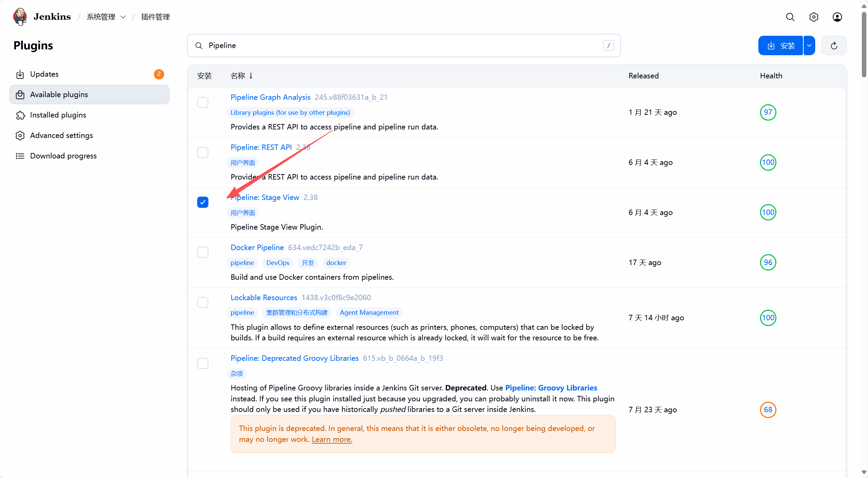Image resolution: width=868 pixels, height=478 pixels.
Task: Open the Pipeline: Groovy Libraries link
Action: [551, 388]
